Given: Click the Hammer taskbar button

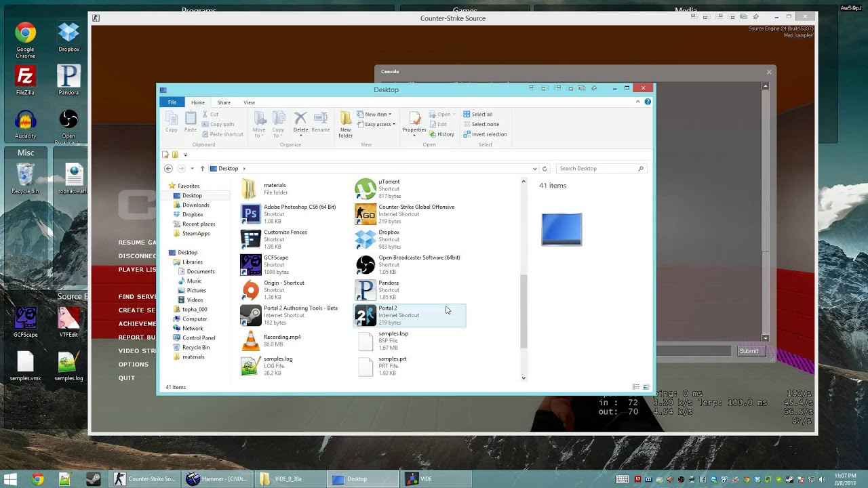Looking at the screenshot, I should [x=218, y=479].
